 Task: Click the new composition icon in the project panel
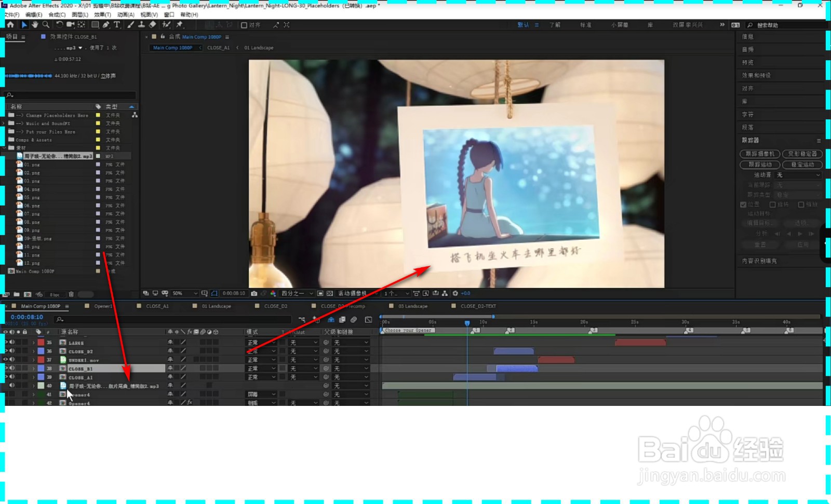point(28,294)
